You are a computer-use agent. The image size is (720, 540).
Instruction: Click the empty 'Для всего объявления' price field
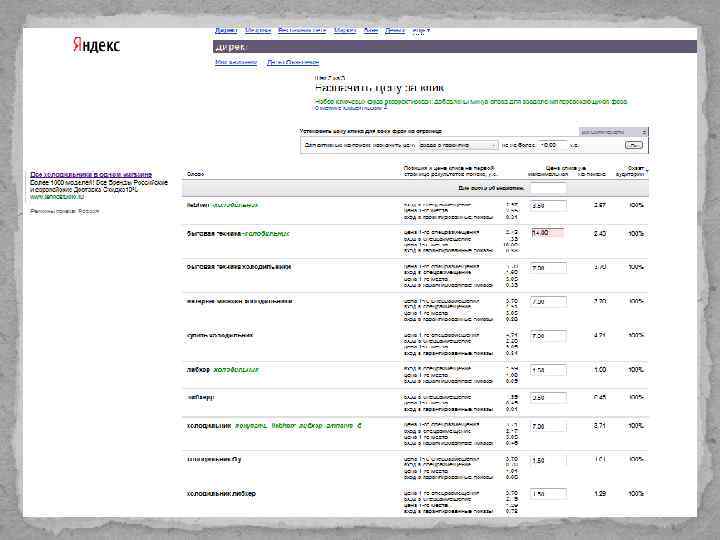tap(548, 188)
